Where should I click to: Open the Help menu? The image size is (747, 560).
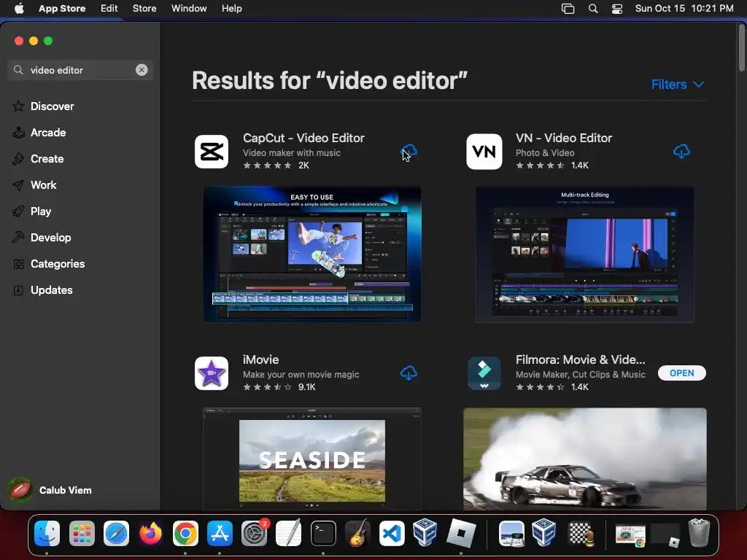click(231, 9)
